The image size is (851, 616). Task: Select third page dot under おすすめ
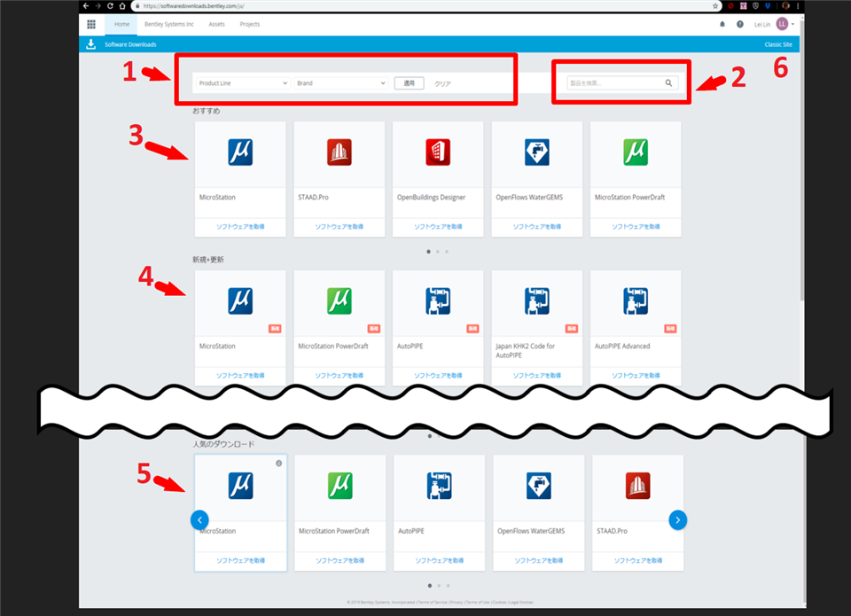tap(447, 252)
